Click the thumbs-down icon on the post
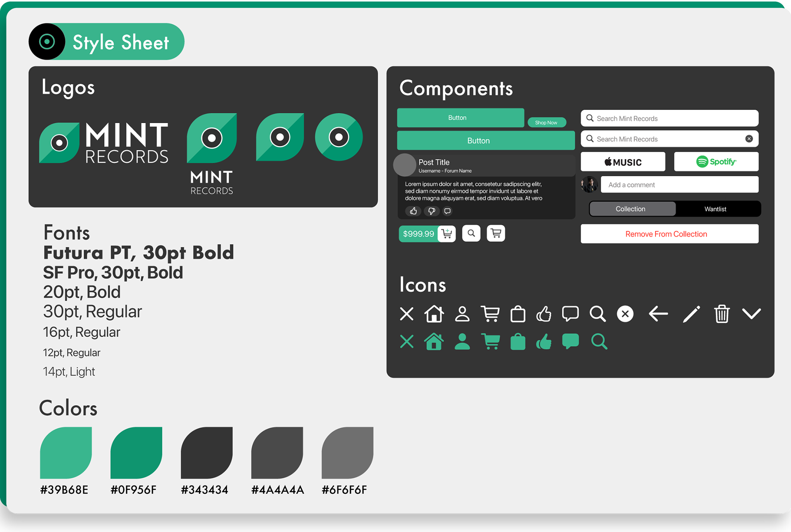The image size is (791, 532). (x=431, y=211)
